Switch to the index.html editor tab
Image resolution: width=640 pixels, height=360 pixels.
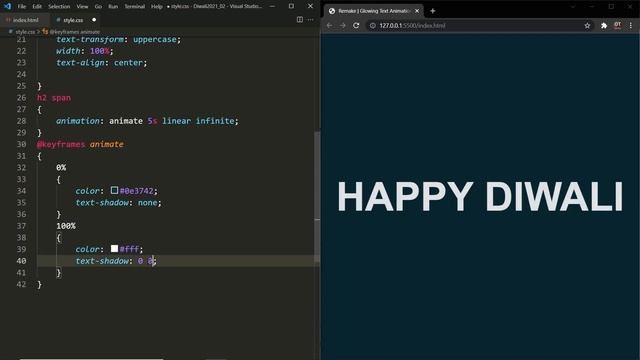[25, 20]
